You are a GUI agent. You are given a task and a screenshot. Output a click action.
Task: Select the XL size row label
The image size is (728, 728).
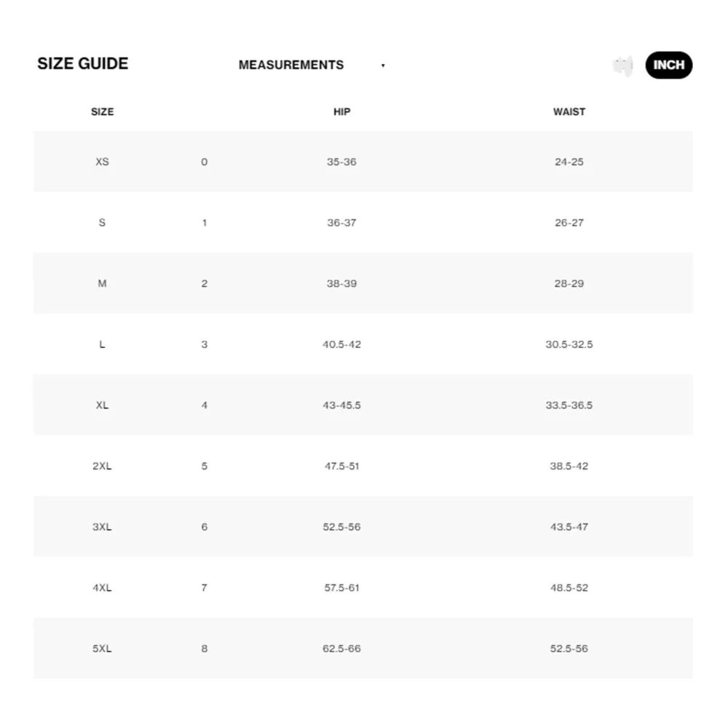pos(102,405)
